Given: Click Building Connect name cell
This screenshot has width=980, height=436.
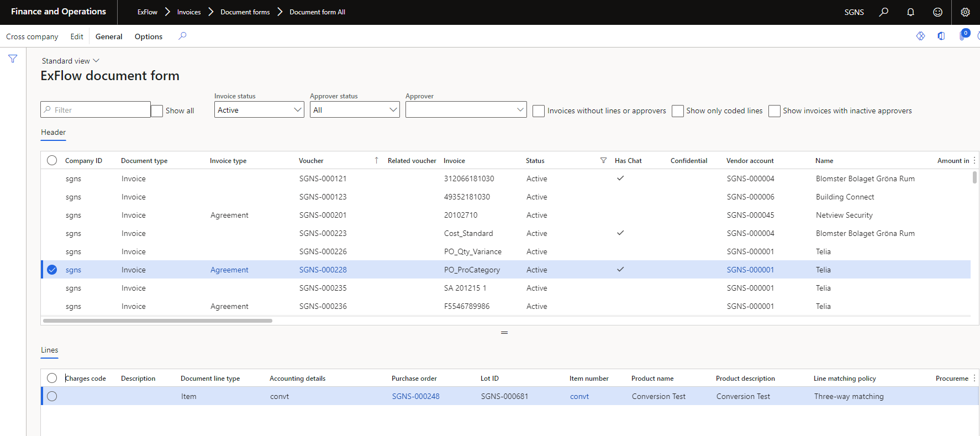Looking at the screenshot, I should 845,197.
